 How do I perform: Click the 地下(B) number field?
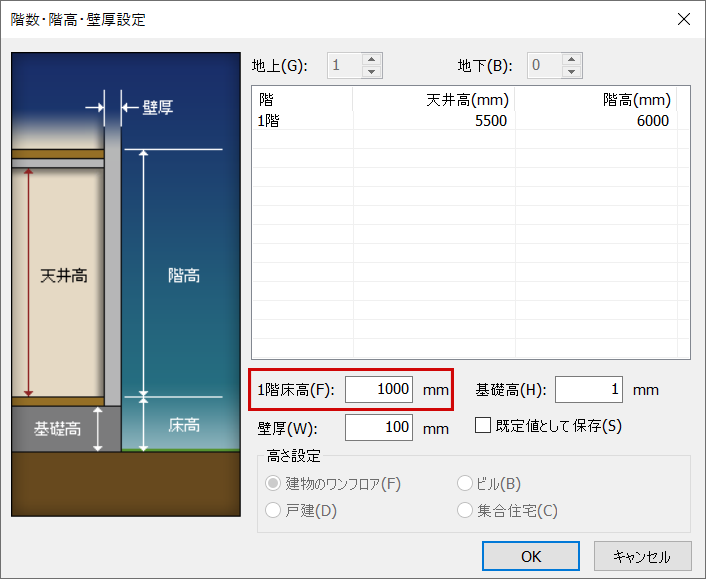[x=545, y=65]
